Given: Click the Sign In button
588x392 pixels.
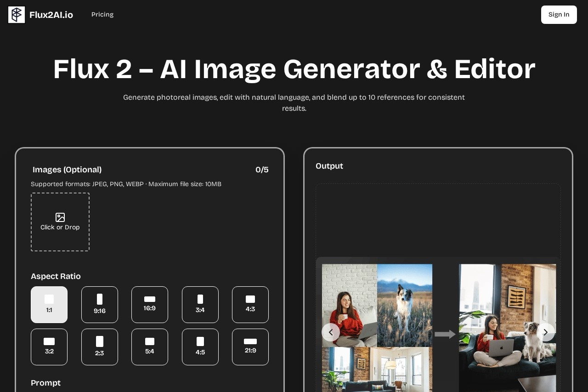Looking at the screenshot, I should tap(559, 14).
